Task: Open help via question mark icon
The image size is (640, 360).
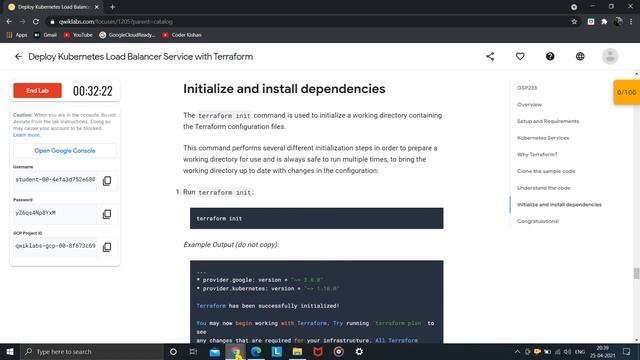Action: coord(550,56)
